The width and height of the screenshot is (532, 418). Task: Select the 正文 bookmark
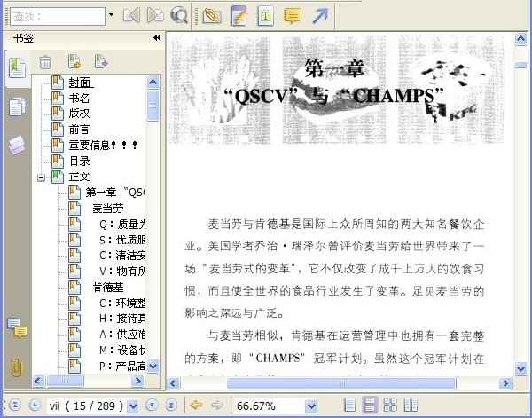[x=80, y=177]
